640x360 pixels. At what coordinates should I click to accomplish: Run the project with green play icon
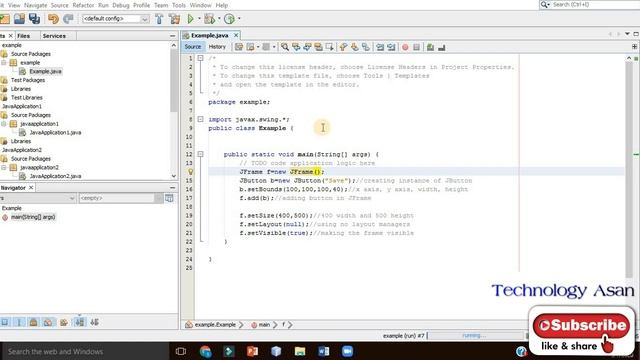[190, 19]
